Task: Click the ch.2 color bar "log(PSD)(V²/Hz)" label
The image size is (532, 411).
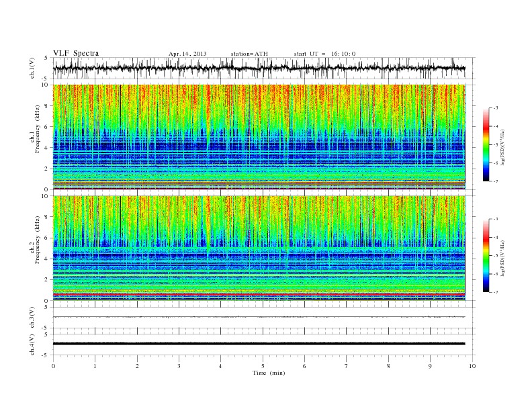Action: tap(502, 258)
